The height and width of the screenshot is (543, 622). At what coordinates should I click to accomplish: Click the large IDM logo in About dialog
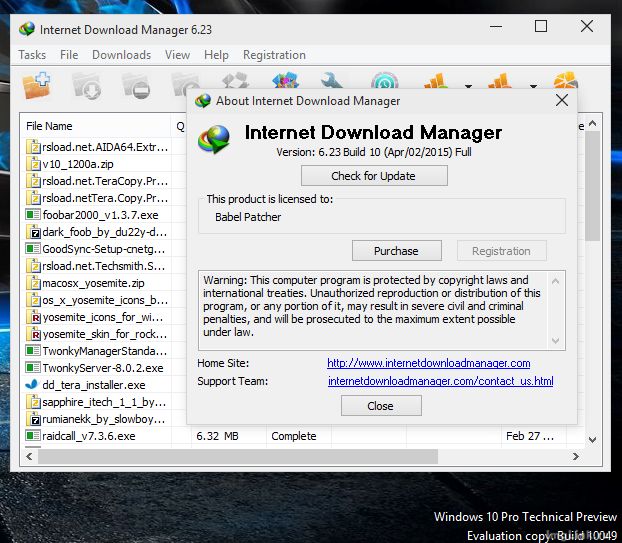click(214, 139)
